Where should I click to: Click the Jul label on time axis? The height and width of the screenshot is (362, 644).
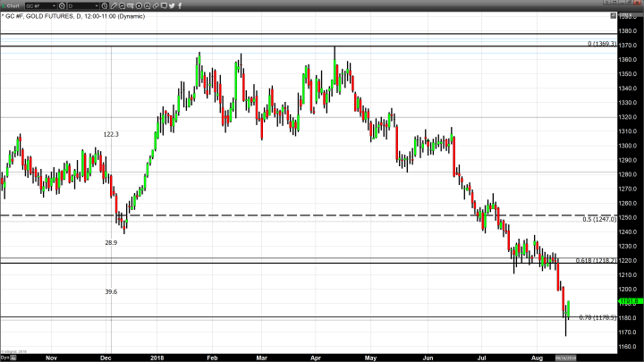tap(482, 358)
